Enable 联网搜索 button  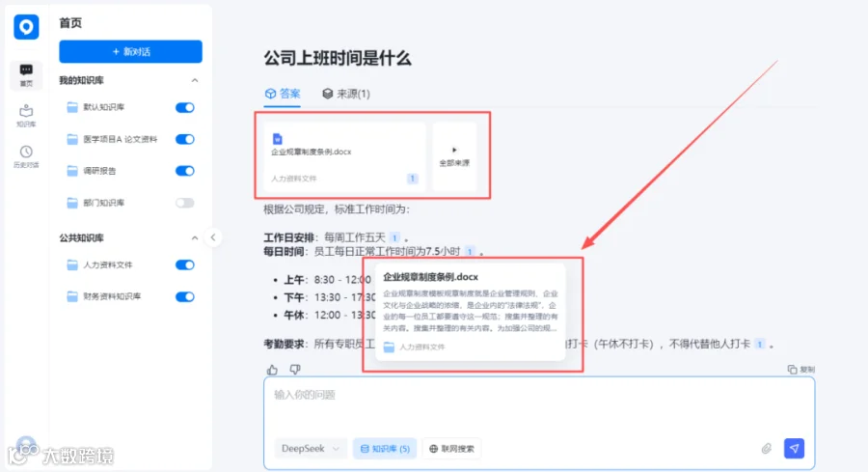451,448
